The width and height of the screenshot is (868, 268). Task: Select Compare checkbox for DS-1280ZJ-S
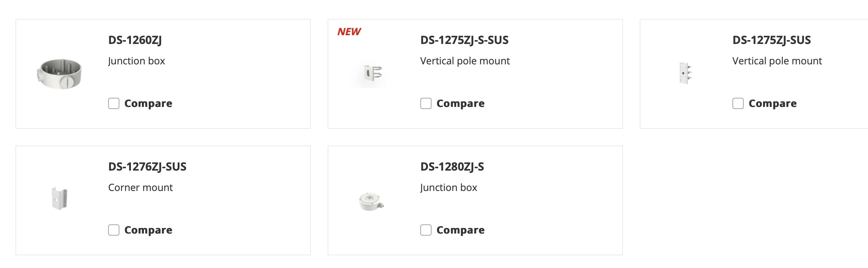point(426,230)
